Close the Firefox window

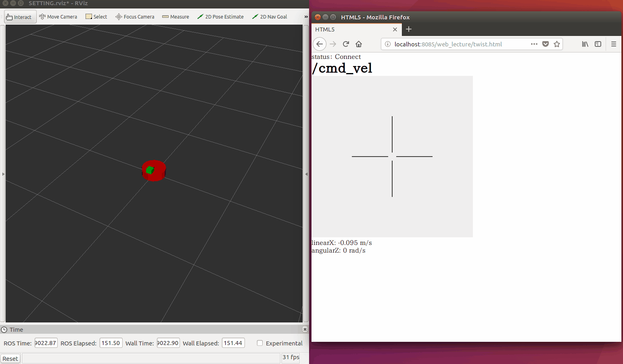pyautogui.click(x=318, y=17)
